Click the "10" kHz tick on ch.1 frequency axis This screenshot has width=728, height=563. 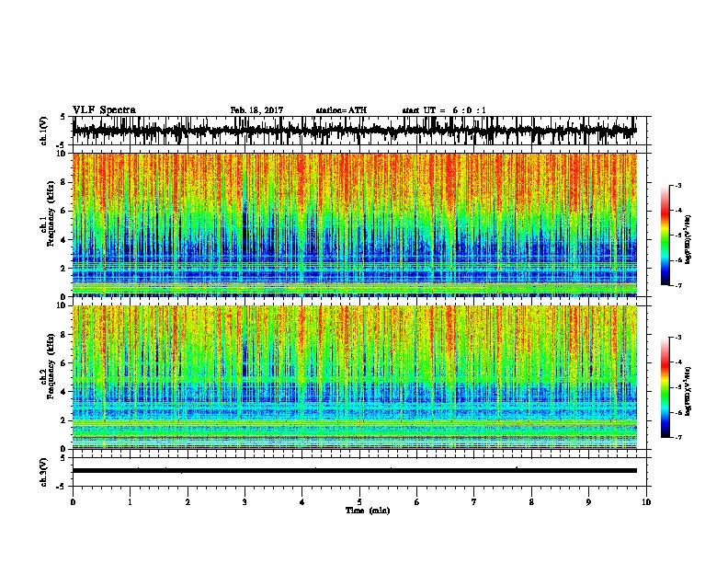(63, 154)
